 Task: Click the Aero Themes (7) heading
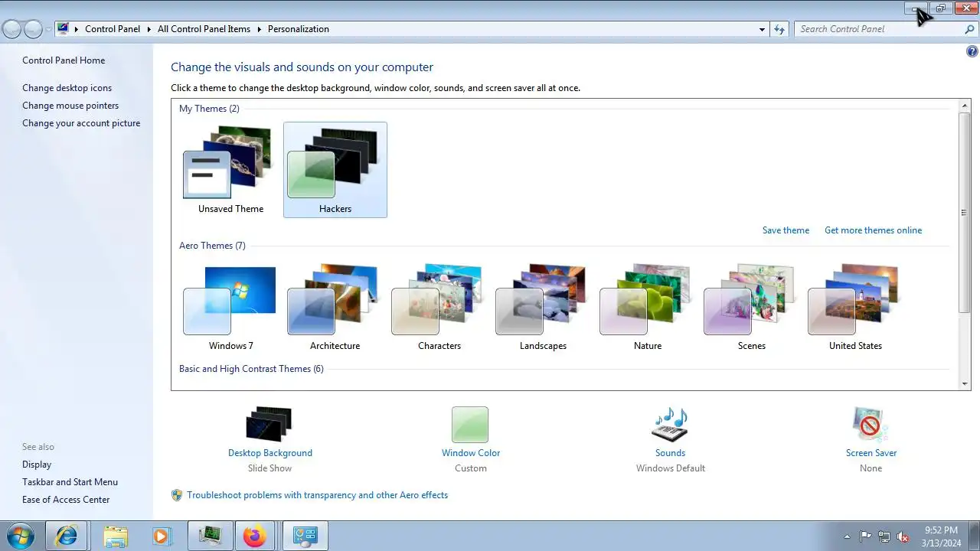click(x=212, y=246)
